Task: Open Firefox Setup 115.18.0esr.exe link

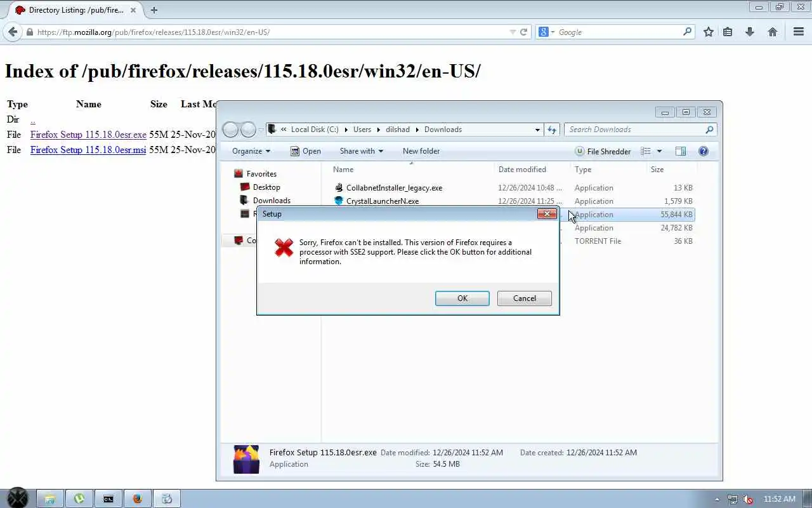Action: [x=88, y=135]
